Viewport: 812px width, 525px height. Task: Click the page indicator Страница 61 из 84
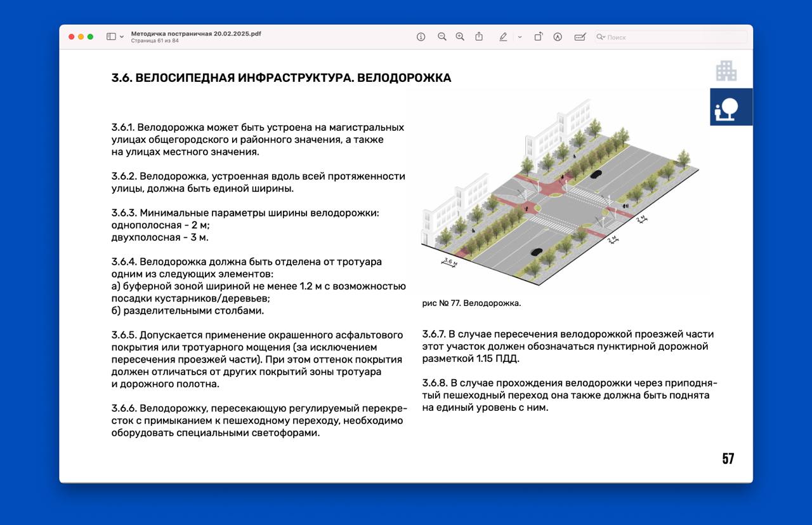(155, 41)
